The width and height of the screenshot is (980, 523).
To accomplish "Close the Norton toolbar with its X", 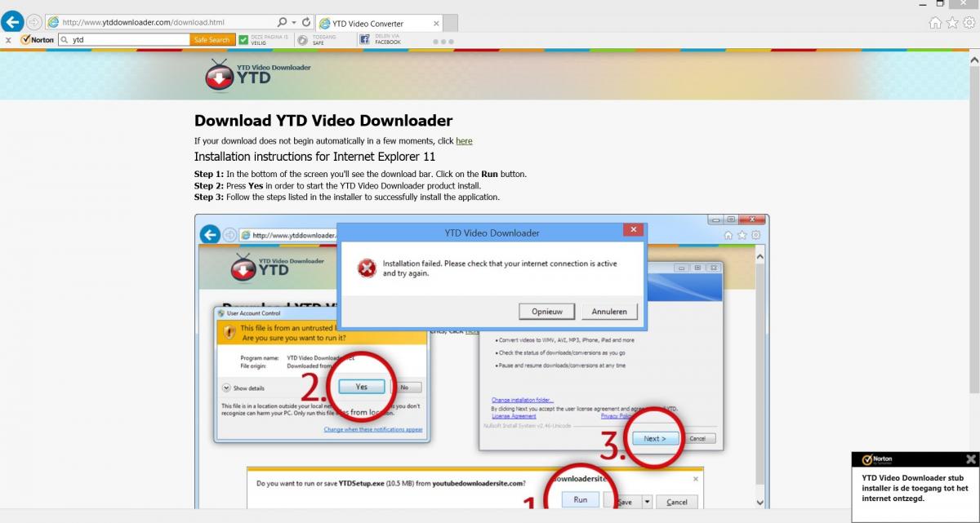I will tap(8, 39).
